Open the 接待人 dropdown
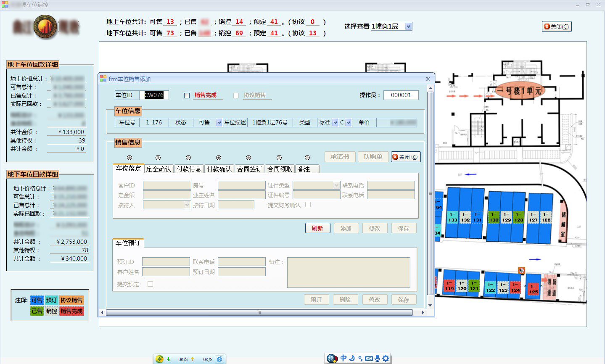The image size is (605, 364). tap(188, 205)
